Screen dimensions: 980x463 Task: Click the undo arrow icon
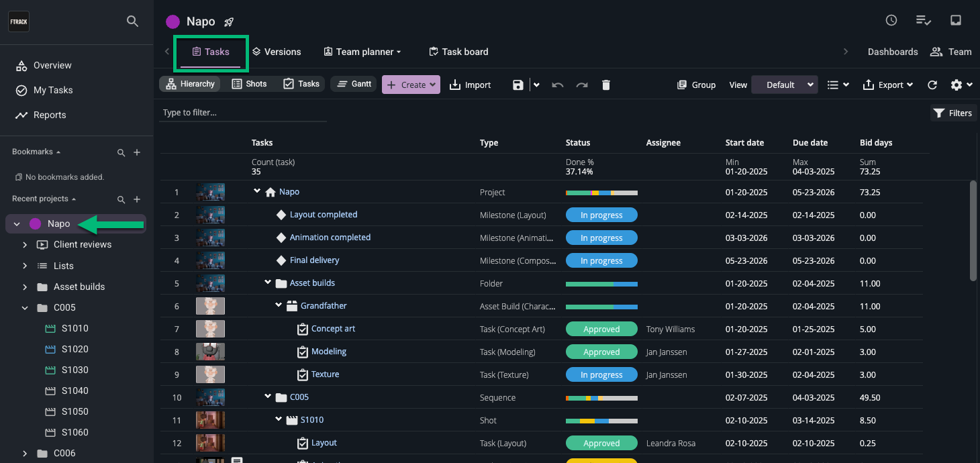click(557, 85)
